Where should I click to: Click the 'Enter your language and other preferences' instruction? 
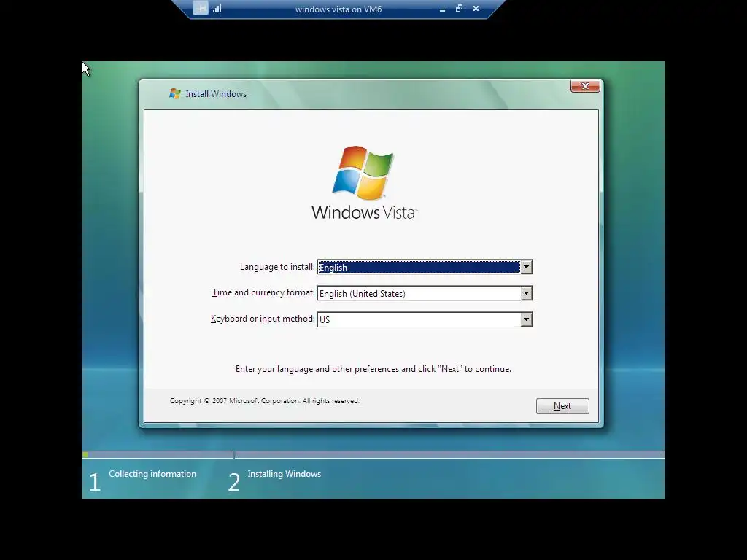tap(373, 369)
